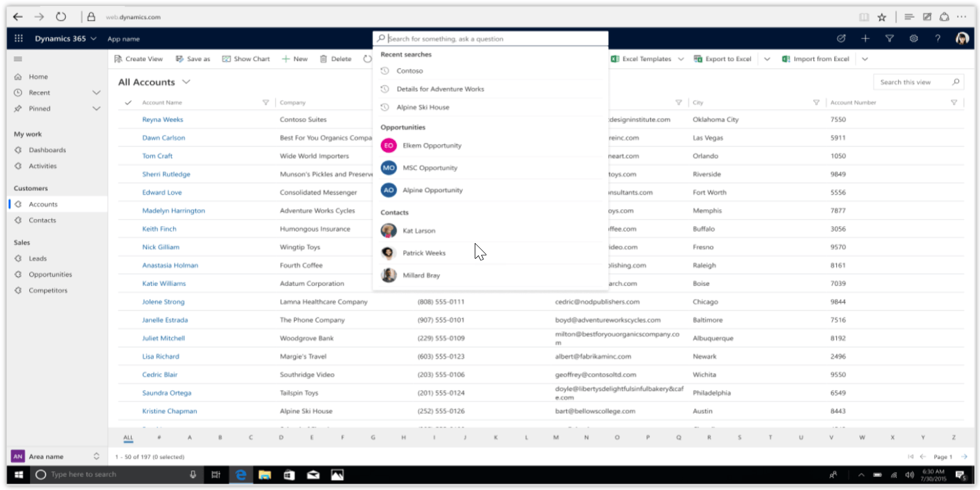Viewport: 980px width, 490px height.
Task: Filter the Account Name column
Action: pos(265,102)
